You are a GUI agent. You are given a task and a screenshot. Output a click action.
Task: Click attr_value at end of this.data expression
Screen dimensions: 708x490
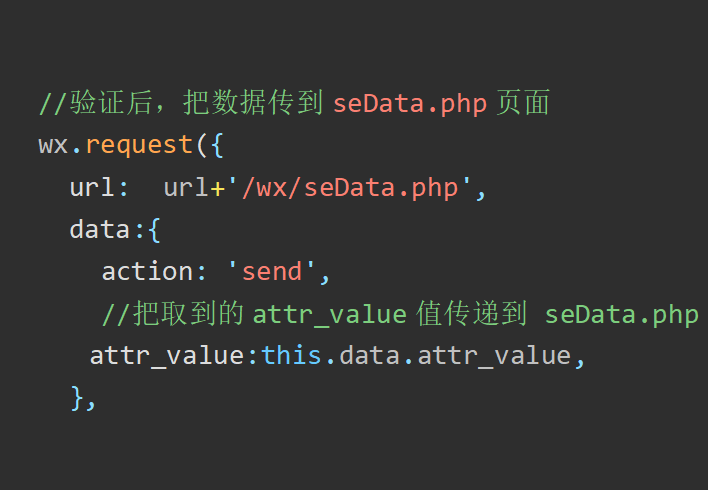pyautogui.click(x=493, y=356)
